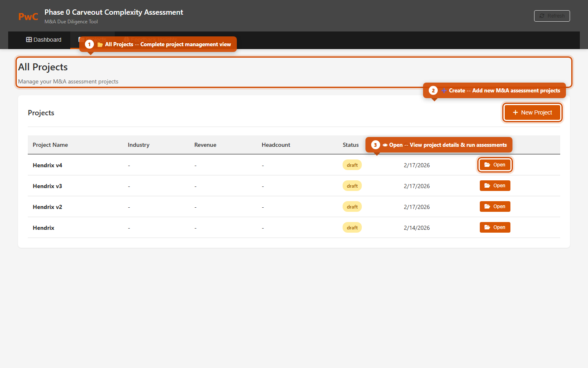This screenshot has width=588, height=368.
Task: Click the Refresh arrows icon in the header
Action: point(542,16)
